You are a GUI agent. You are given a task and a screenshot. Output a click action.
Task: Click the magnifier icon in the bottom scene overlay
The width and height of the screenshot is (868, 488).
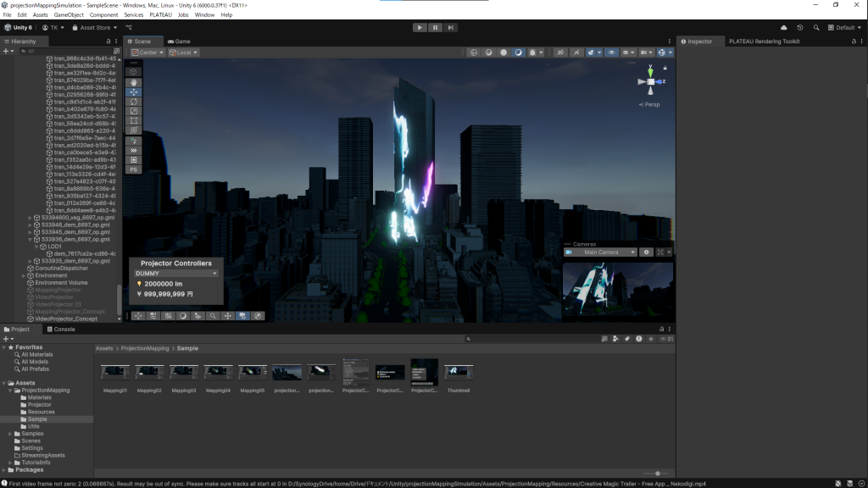[213, 316]
